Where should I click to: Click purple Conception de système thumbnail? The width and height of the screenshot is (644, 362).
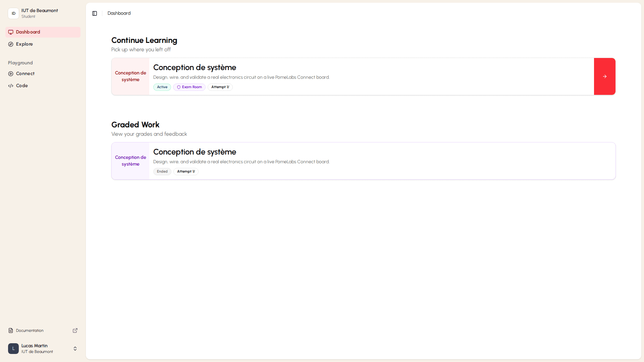tap(130, 161)
